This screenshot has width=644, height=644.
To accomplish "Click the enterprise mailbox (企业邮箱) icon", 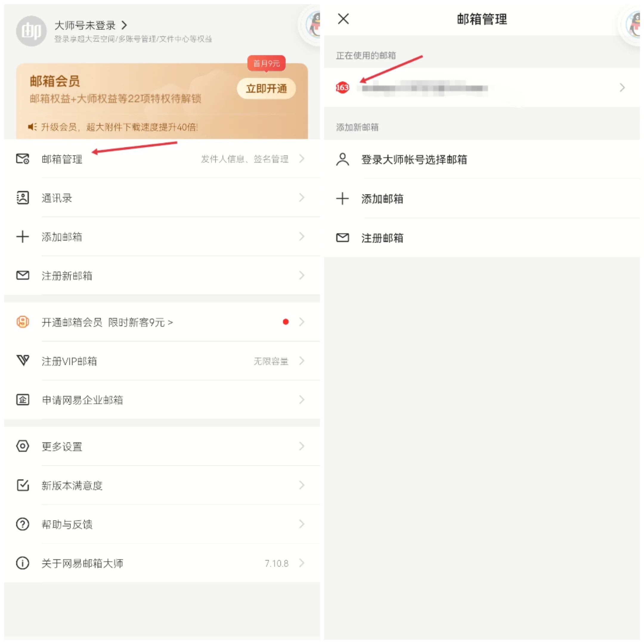I will (x=23, y=400).
